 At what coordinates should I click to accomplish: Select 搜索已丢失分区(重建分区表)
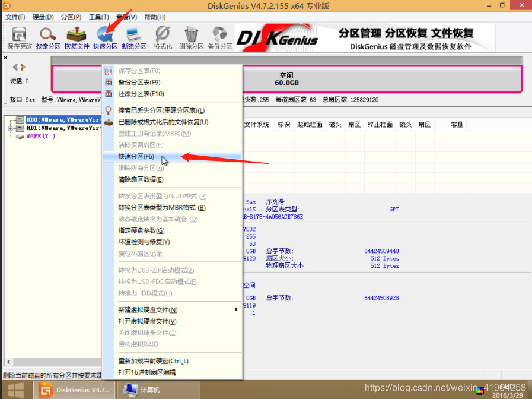pos(161,110)
